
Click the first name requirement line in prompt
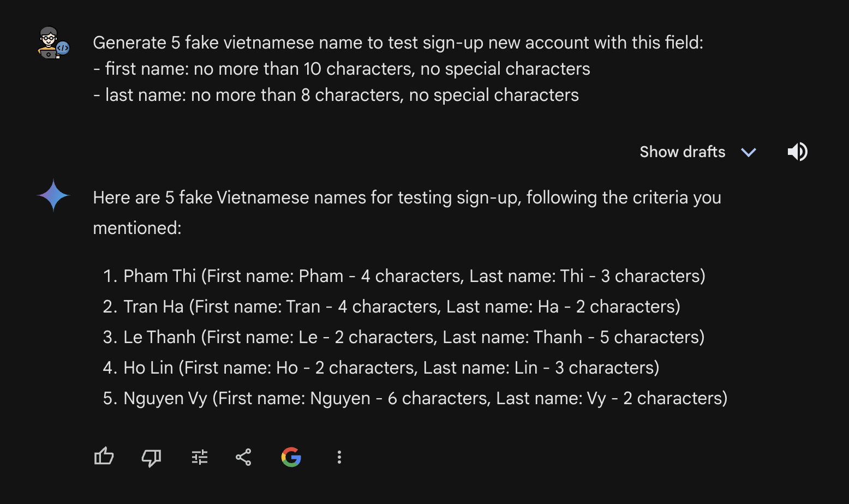pos(342,69)
